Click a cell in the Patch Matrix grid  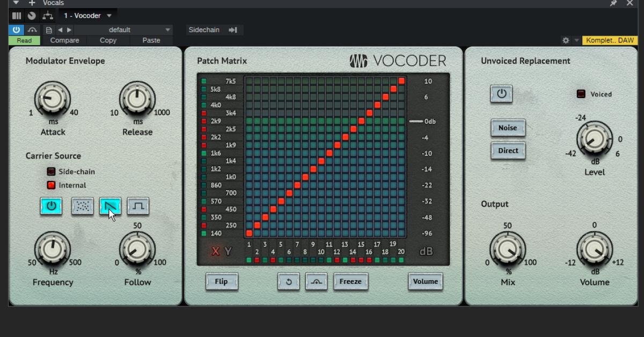322,156
